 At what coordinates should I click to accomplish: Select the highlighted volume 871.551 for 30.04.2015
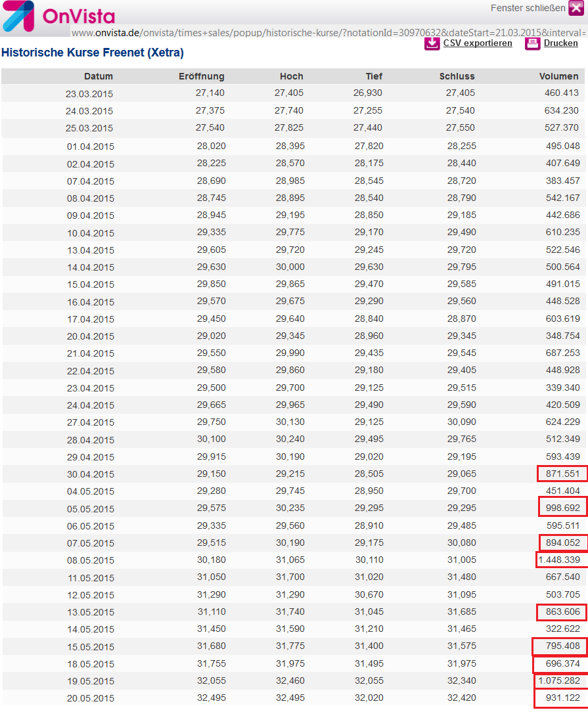click(x=559, y=474)
